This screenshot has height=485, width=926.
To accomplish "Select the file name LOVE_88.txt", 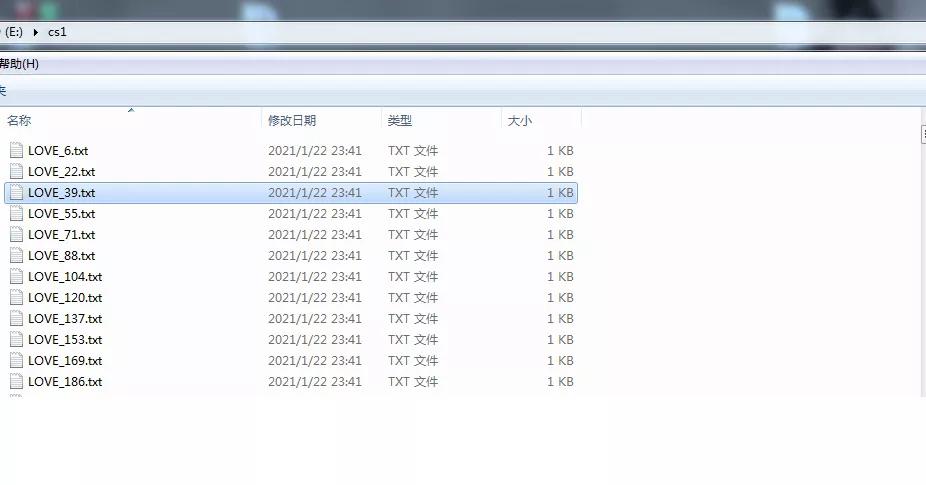I will point(61,255).
